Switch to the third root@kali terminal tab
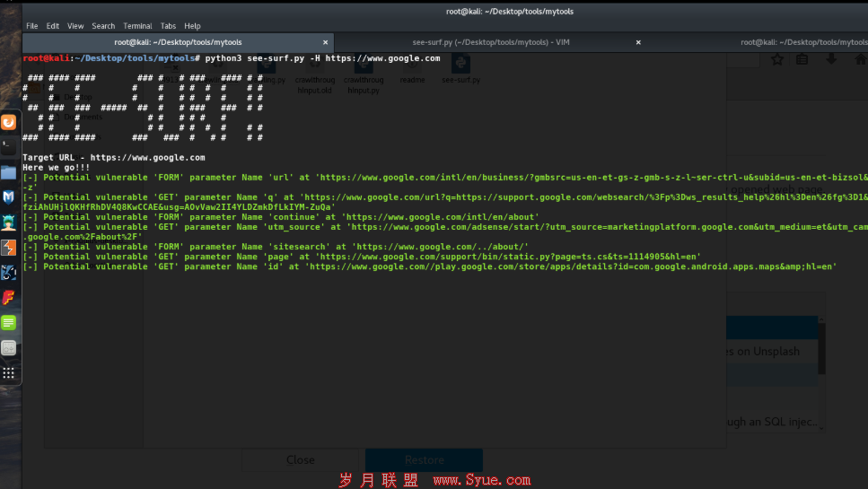This screenshot has width=868, height=489. point(803,42)
